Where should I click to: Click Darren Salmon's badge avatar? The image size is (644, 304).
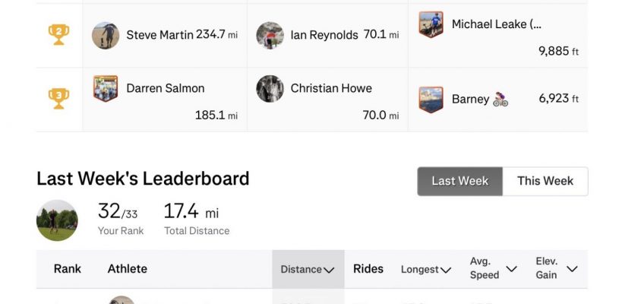pos(106,88)
